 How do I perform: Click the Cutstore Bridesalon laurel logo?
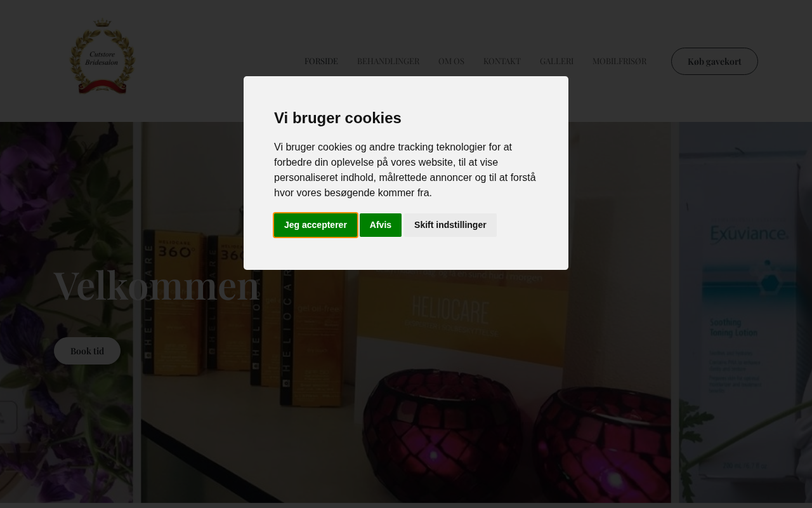click(102, 57)
